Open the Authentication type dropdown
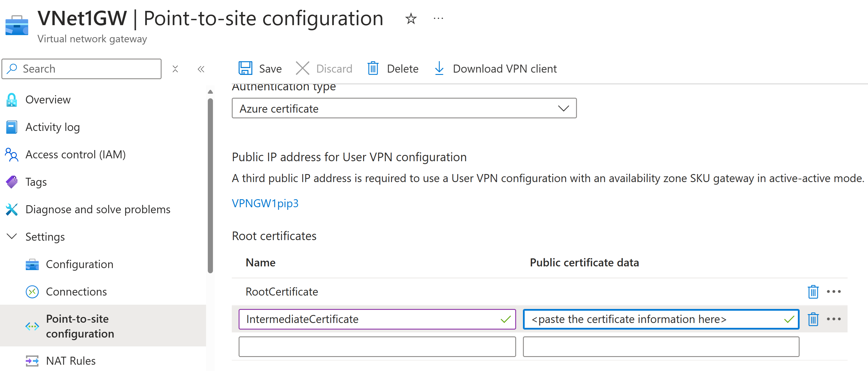 pyautogui.click(x=404, y=108)
